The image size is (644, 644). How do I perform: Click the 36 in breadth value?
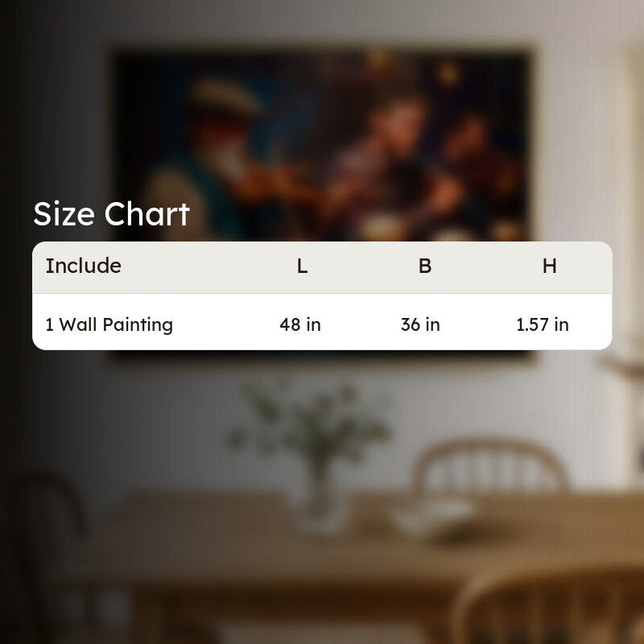[420, 324]
